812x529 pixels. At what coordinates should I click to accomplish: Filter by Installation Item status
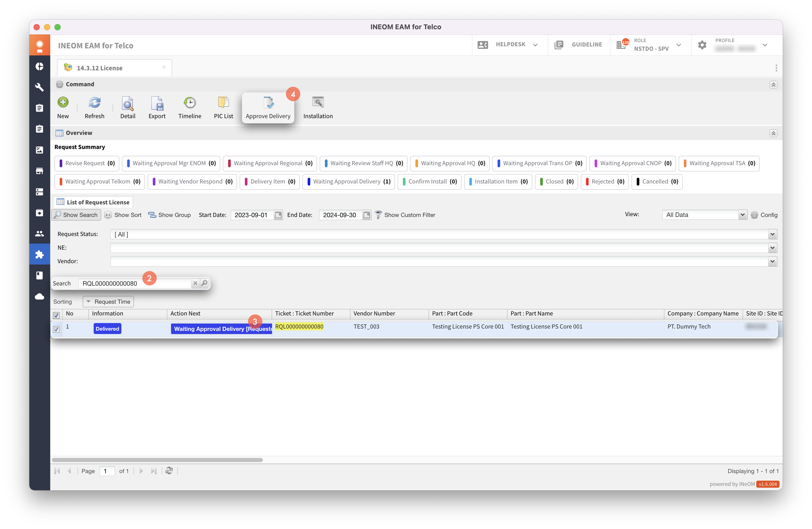pos(498,182)
